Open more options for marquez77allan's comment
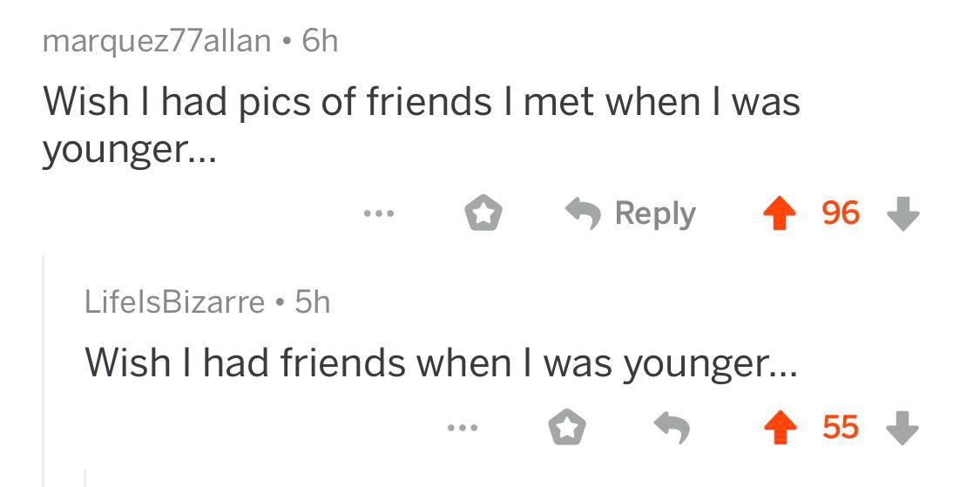The height and width of the screenshot is (487, 980). (380, 213)
